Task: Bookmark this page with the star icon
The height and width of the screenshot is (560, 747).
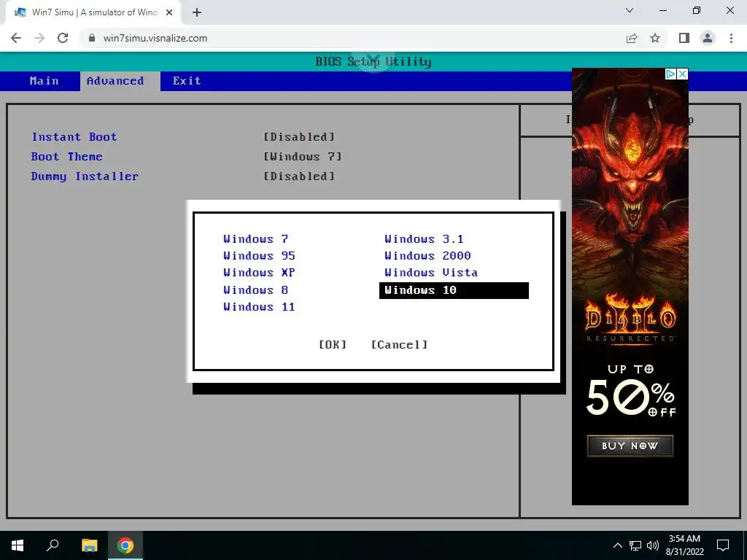Action: [x=655, y=38]
